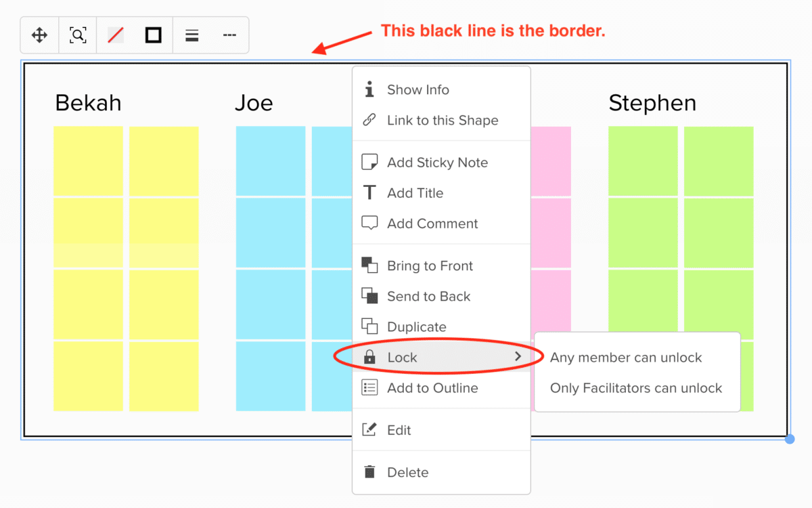Select the Move tool in the toolbar
The height and width of the screenshot is (508, 812).
[39, 35]
